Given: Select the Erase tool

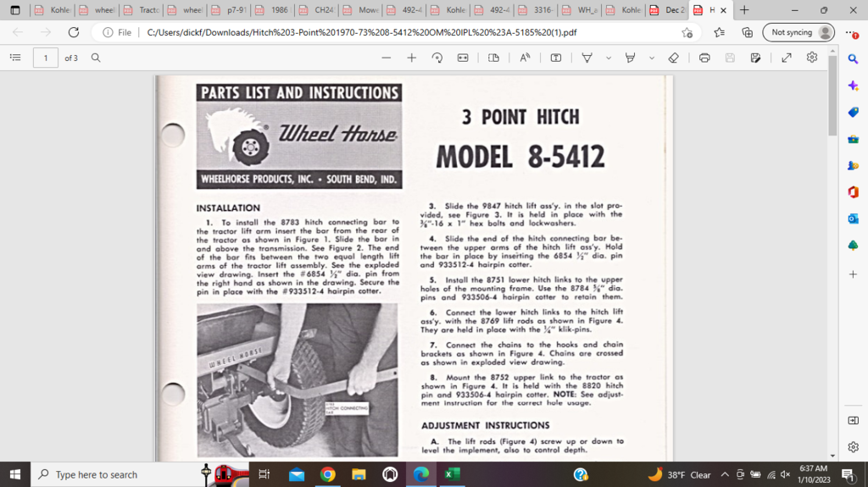Looking at the screenshot, I should (673, 58).
